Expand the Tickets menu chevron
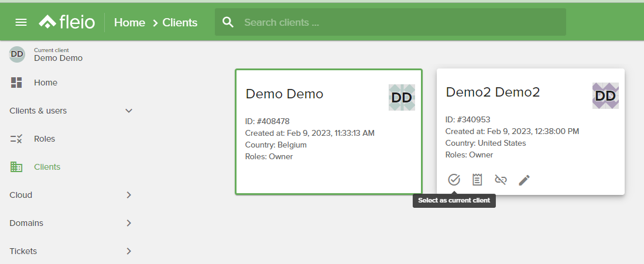Viewport: 644px width, 264px height. click(129, 251)
